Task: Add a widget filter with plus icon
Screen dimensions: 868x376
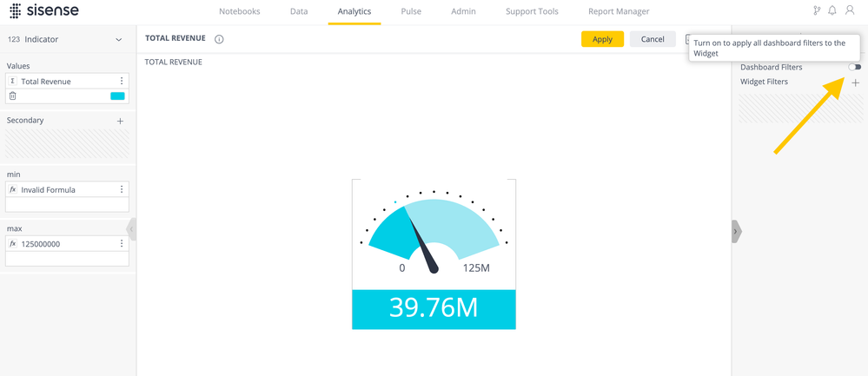Action: click(855, 82)
